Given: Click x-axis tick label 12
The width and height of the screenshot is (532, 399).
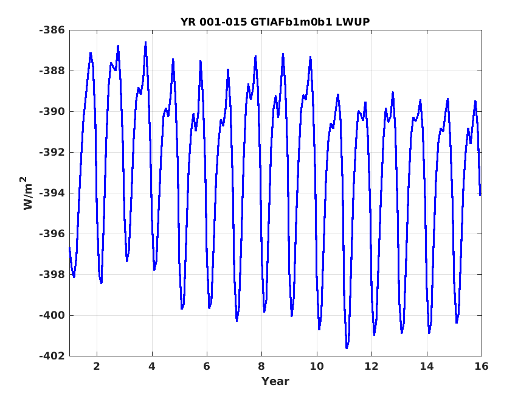Looking at the screenshot, I should point(371,366).
